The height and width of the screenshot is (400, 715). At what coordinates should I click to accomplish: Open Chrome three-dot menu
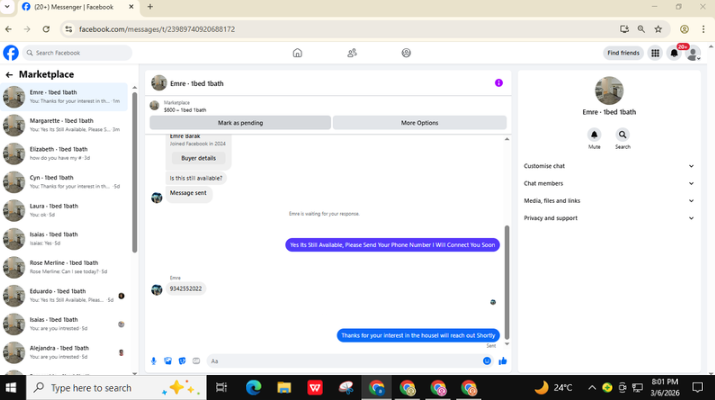pos(703,29)
